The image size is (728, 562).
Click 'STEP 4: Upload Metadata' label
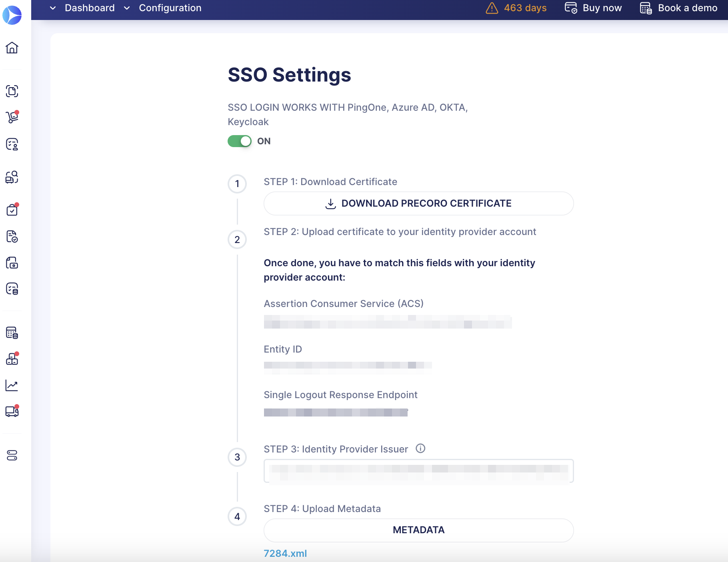point(322,509)
